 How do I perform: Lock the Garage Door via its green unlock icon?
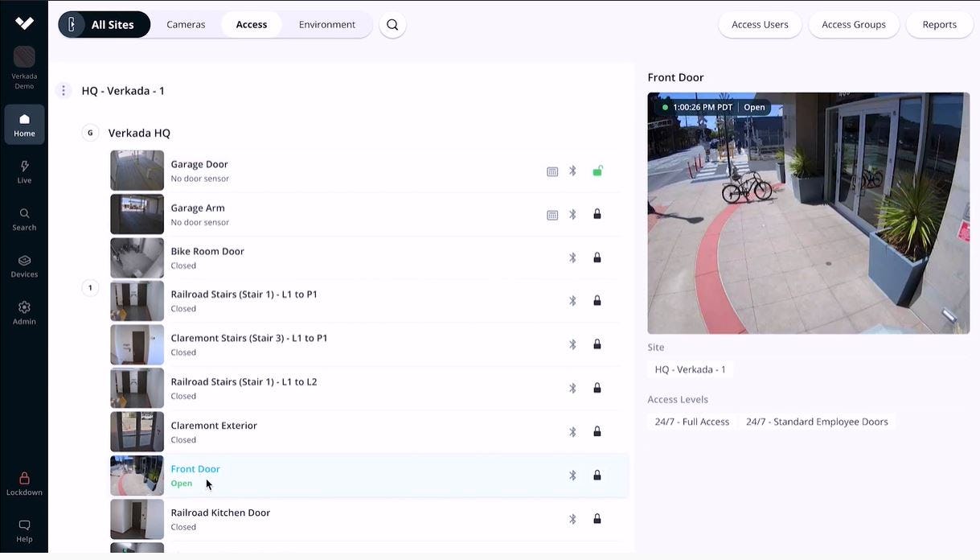(x=597, y=171)
